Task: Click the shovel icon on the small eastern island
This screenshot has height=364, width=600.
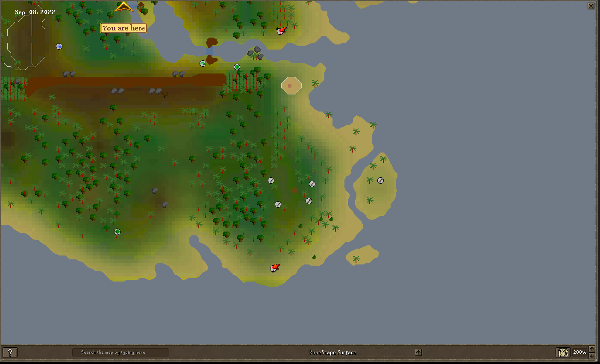Action: click(x=380, y=180)
